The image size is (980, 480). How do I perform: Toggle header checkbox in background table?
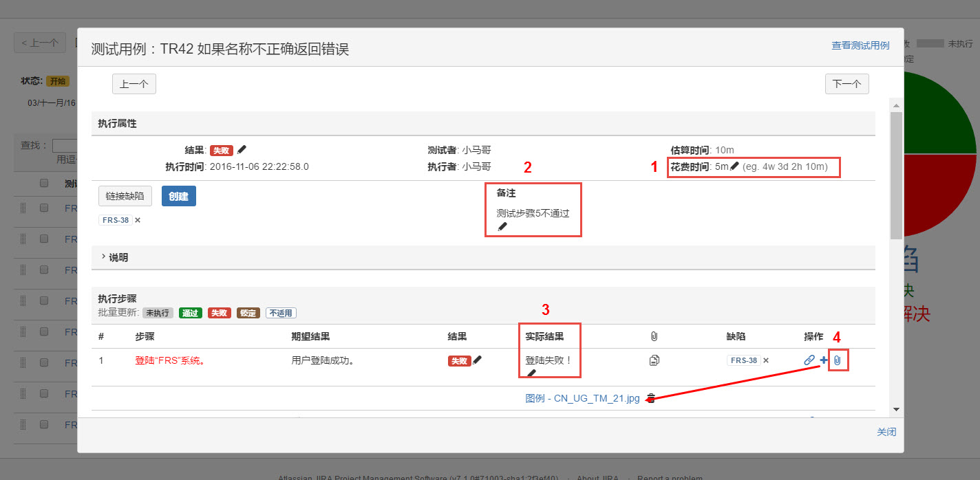click(x=44, y=183)
